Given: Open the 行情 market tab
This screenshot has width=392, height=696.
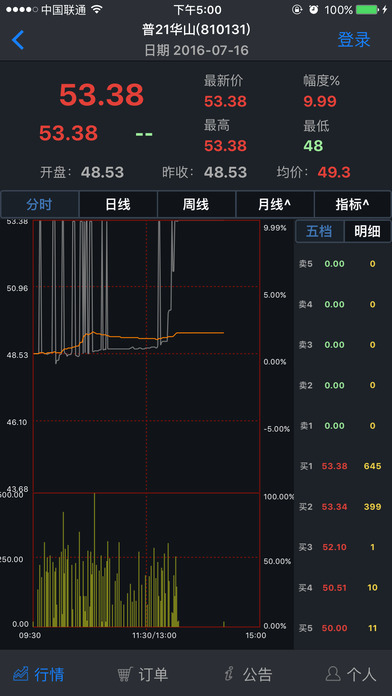Looking at the screenshot, I should 39,674.
